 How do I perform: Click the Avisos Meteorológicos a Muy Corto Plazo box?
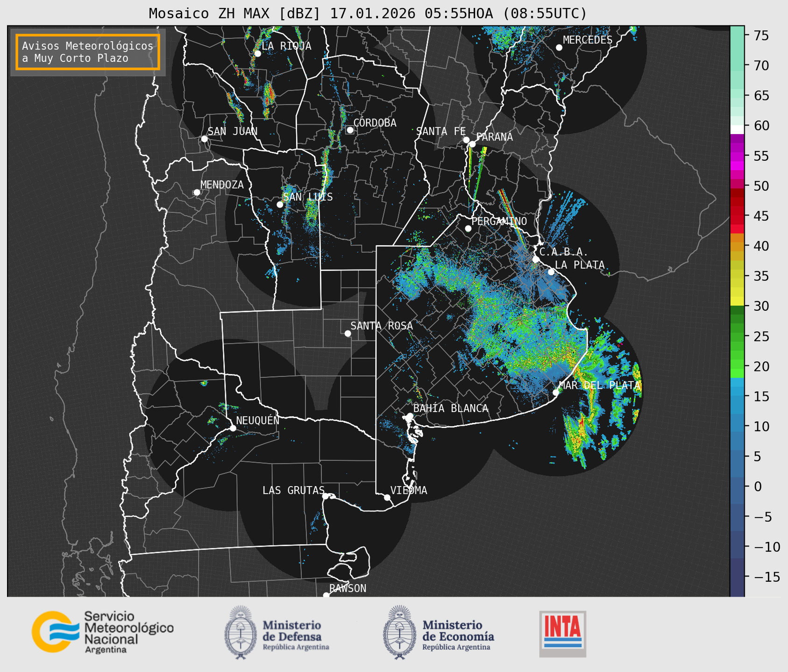pos(88,52)
